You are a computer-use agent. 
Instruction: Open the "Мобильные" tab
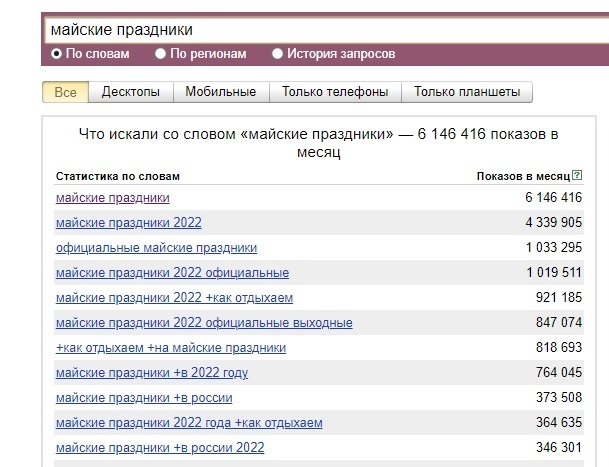click(221, 92)
